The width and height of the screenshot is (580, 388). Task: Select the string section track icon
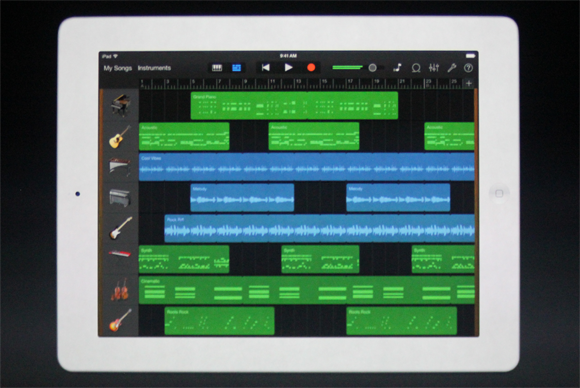tap(120, 290)
